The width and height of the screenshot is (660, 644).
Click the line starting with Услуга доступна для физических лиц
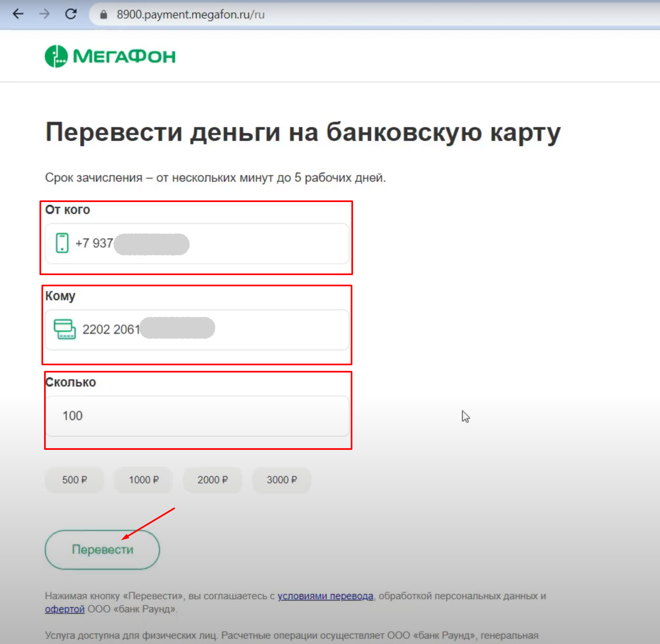(292, 635)
